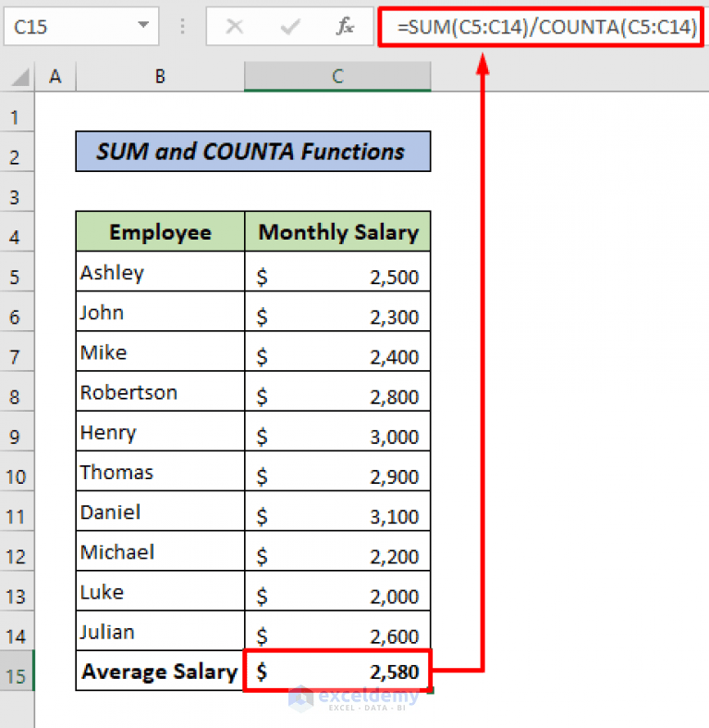The image size is (709, 728).
Task: Grab the formula bar options dots handle
Action: (182, 27)
